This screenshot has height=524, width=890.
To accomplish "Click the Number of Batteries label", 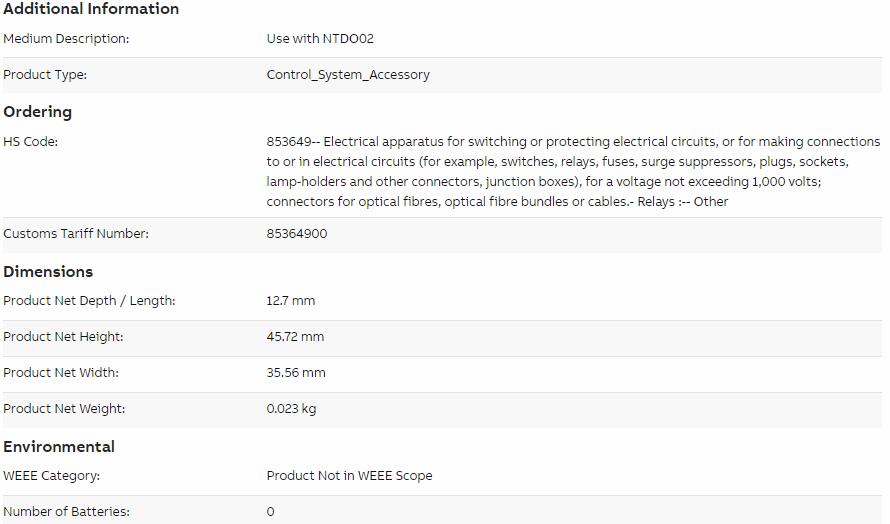I will pos(66,512).
